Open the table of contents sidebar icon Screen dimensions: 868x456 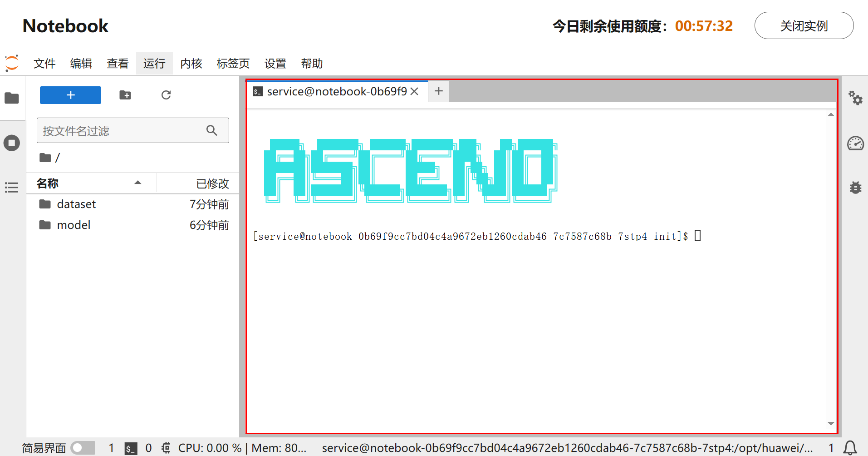12,187
